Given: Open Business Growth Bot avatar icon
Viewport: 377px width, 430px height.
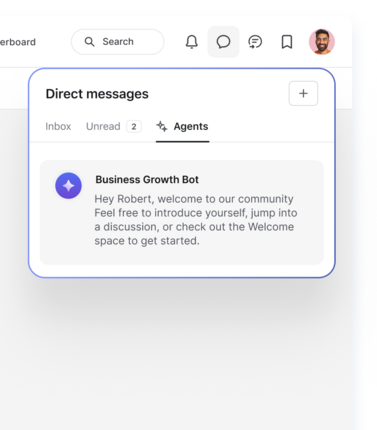Looking at the screenshot, I should tap(68, 186).
